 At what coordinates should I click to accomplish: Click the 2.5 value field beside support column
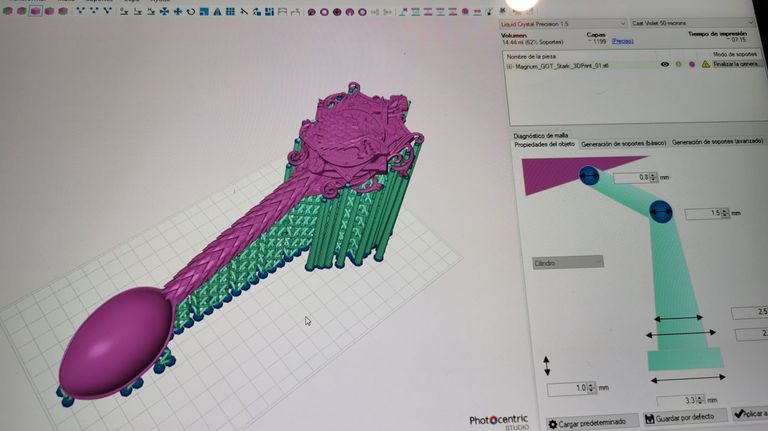pyautogui.click(x=749, y=312)
